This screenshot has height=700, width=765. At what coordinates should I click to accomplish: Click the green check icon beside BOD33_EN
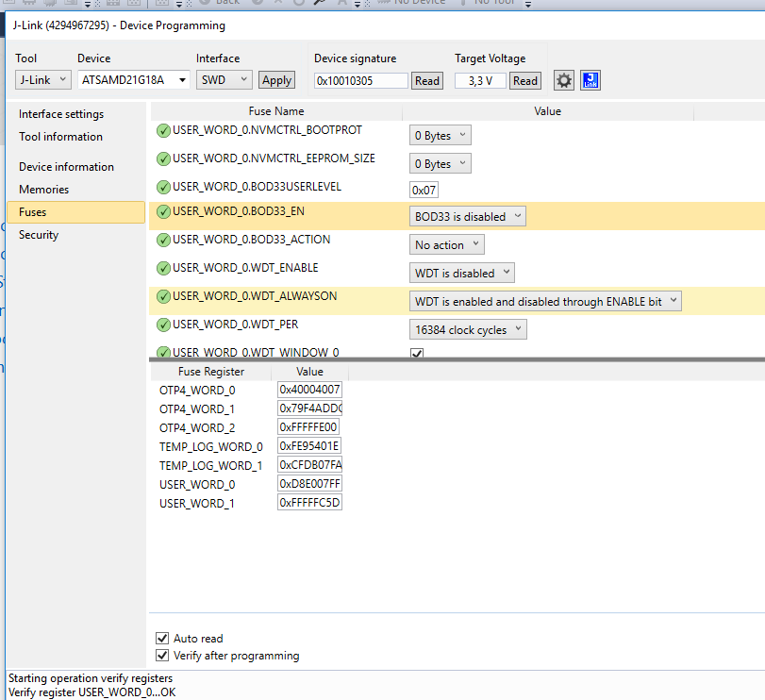(163, 211)
